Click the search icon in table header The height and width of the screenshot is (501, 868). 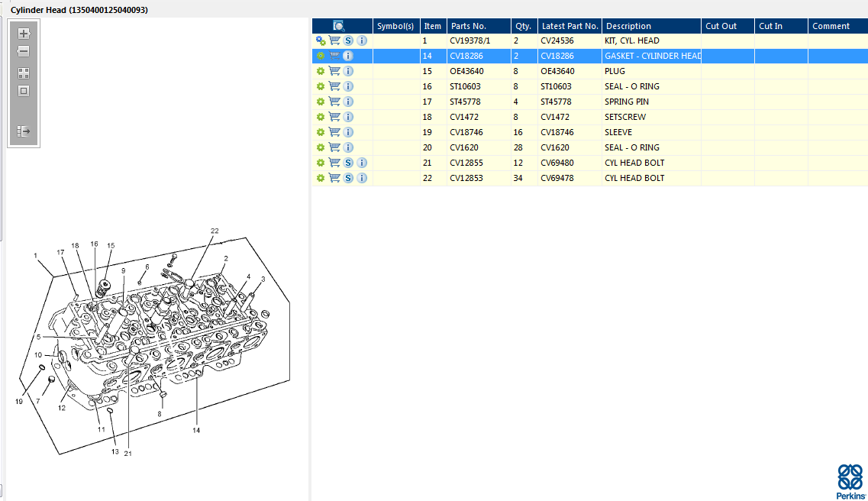339,26
